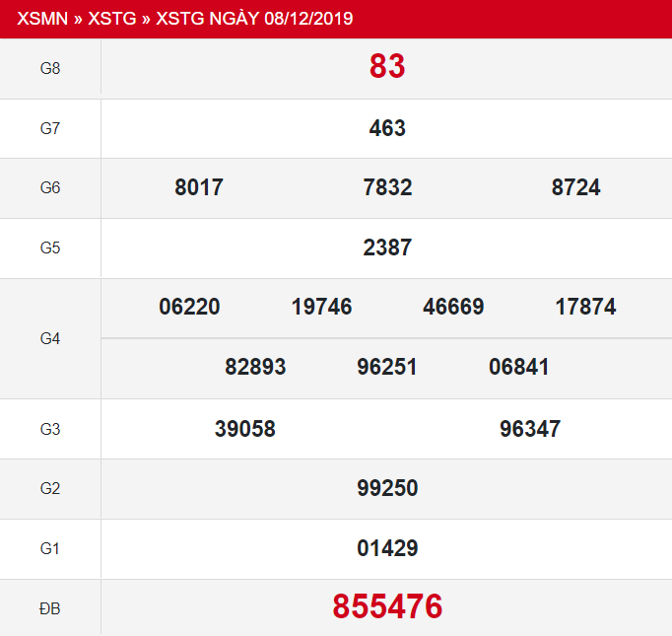Select the G4 number 82893

click(x=255, y=367)
